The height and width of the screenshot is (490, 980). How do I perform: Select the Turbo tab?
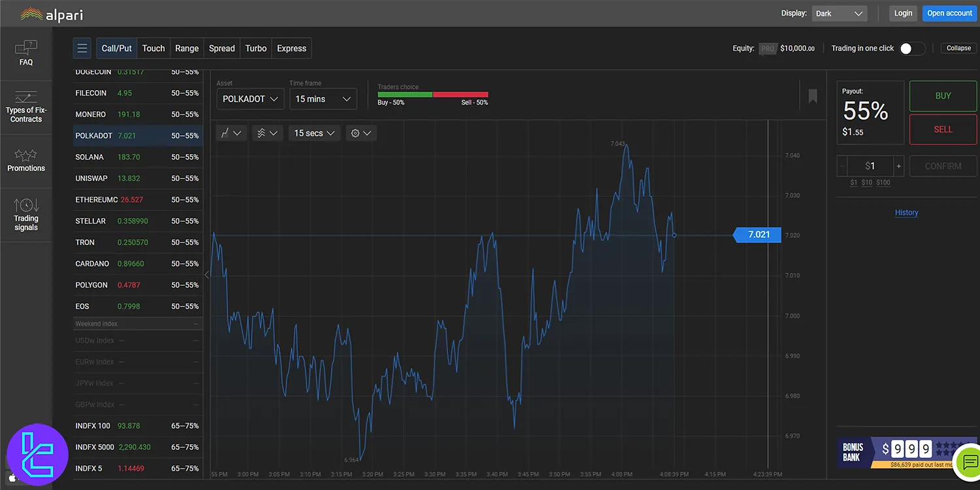255,48
